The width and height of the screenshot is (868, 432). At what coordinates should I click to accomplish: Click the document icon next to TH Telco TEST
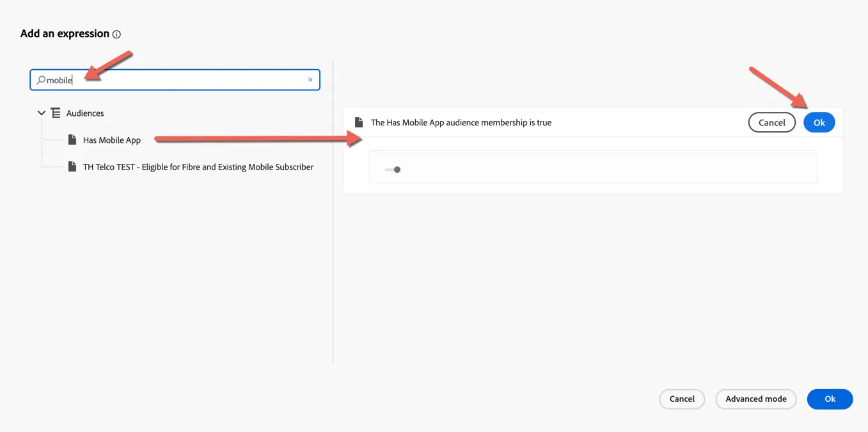72,166
